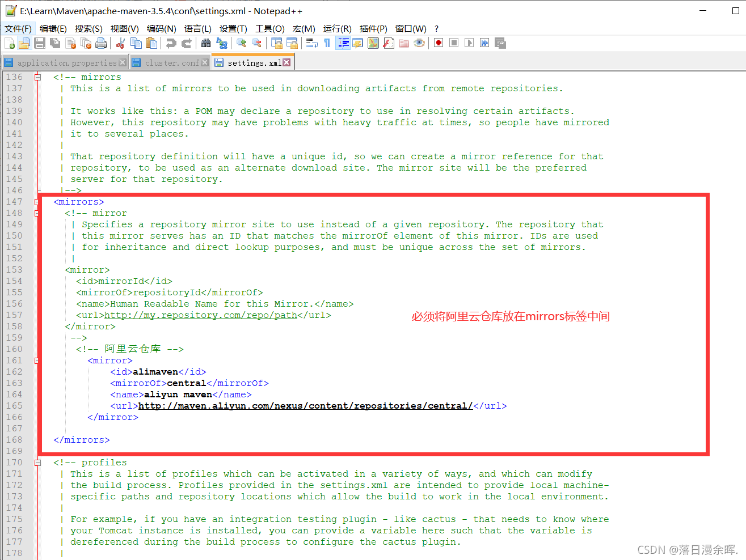Image resolution: width=746 pixels, height=560 pixels.
Task: Run the macro multiple times icon
Action: (484, 43)
